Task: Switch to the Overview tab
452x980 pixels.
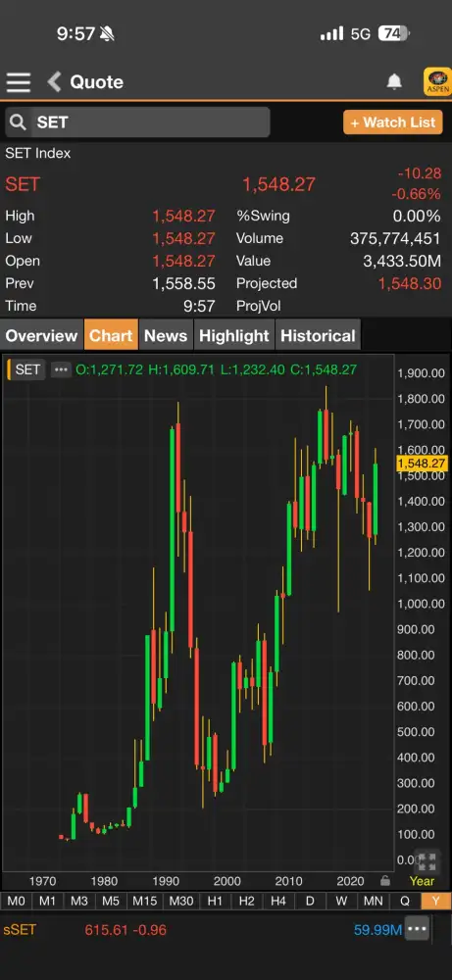Action: (x=41, y=335)
